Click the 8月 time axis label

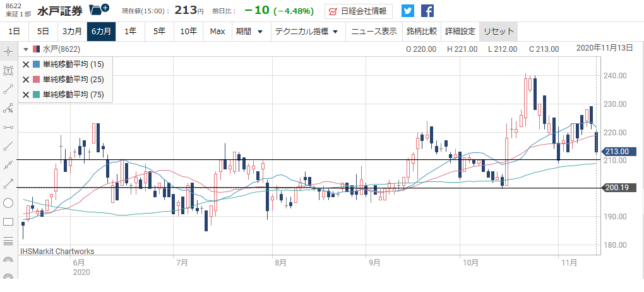pos(280,262)
